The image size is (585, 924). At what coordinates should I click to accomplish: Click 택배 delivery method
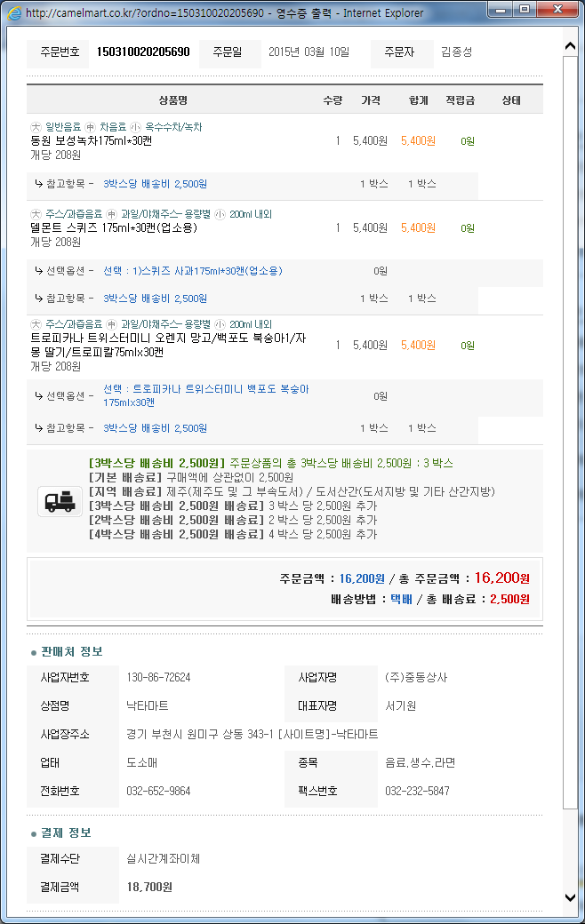(402, 599)
